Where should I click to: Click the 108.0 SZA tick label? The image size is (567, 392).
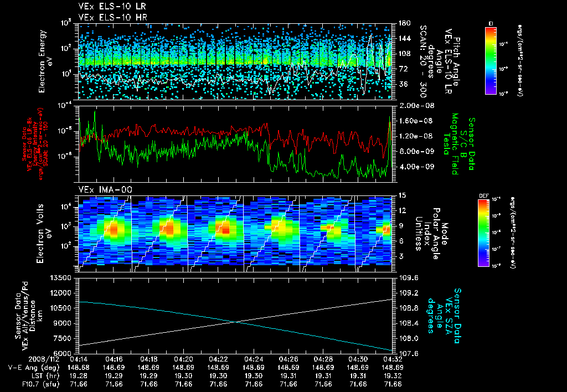point(409,338)
